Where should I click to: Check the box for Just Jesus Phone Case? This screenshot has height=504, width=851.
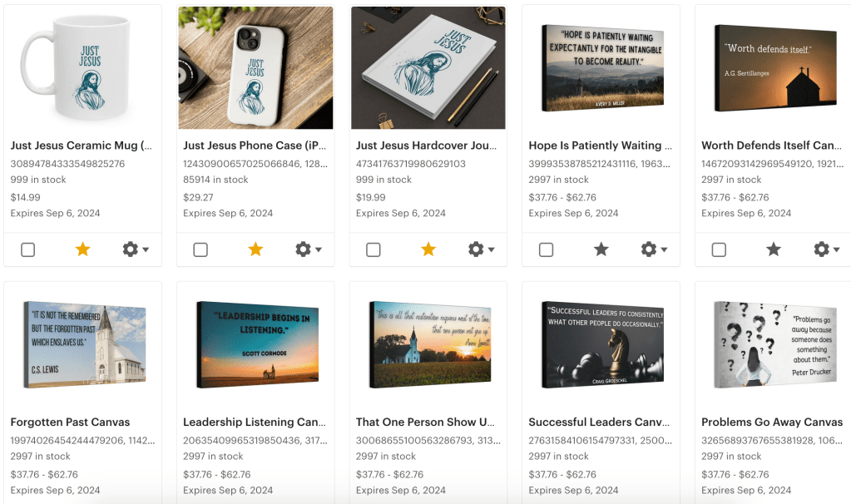tap(200, 250)
